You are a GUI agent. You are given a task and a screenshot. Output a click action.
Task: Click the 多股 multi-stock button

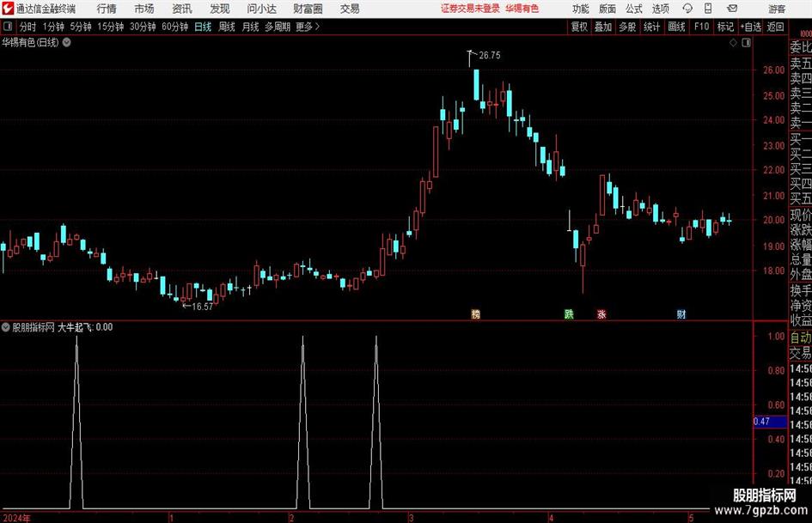click(x=627, y=27)
